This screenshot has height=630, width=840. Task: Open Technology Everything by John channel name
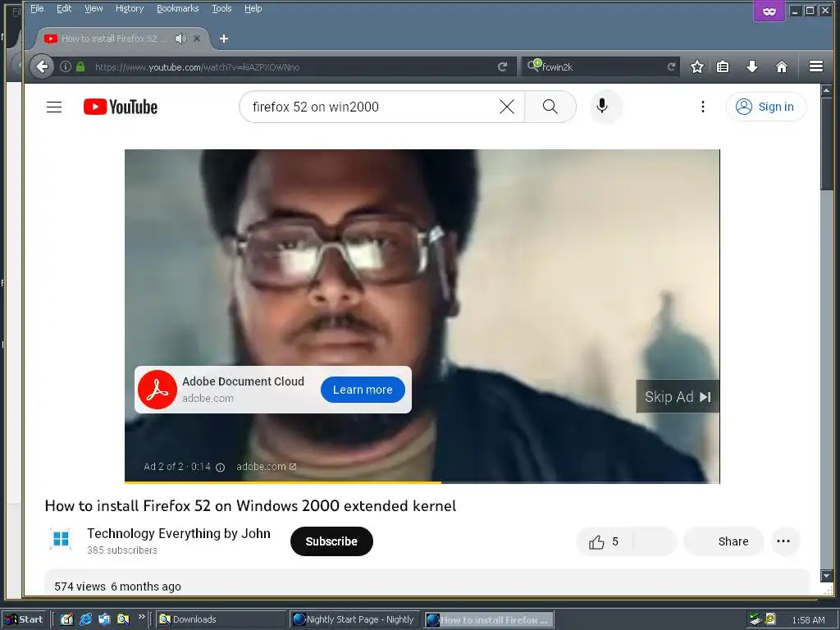179,533
